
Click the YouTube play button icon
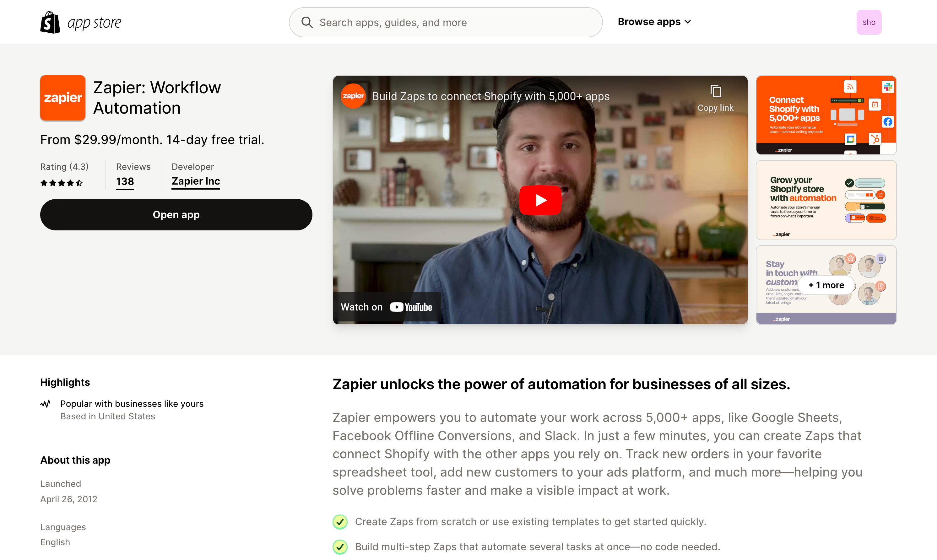pos(540,200)
